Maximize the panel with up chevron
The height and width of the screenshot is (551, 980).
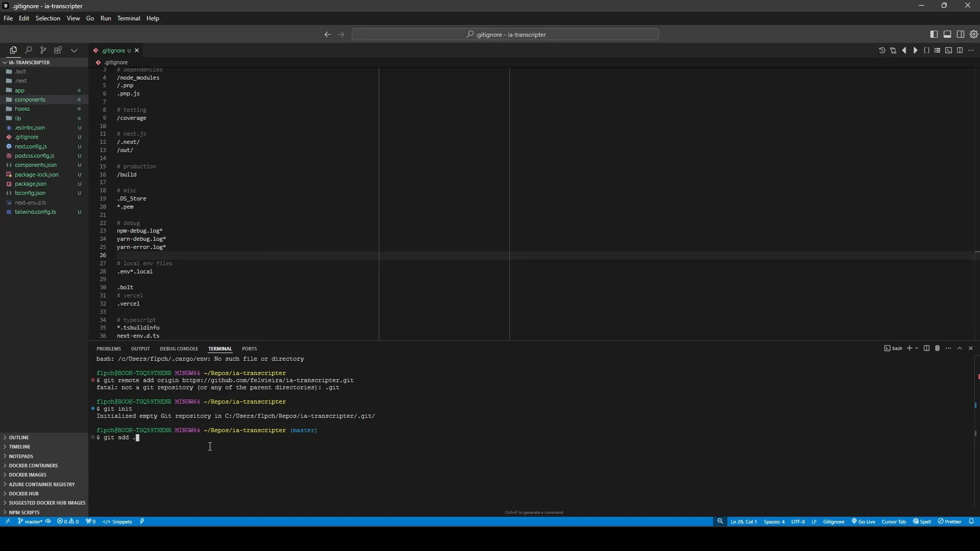click(960, 348)
